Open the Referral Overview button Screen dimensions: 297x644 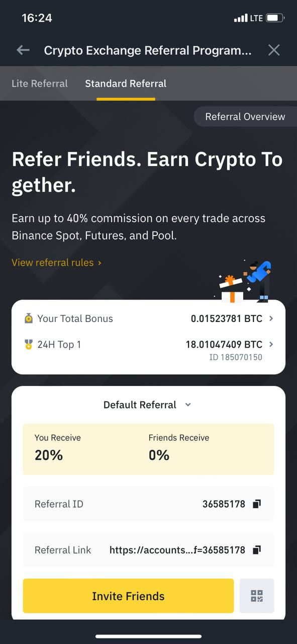tap(245, 117)
